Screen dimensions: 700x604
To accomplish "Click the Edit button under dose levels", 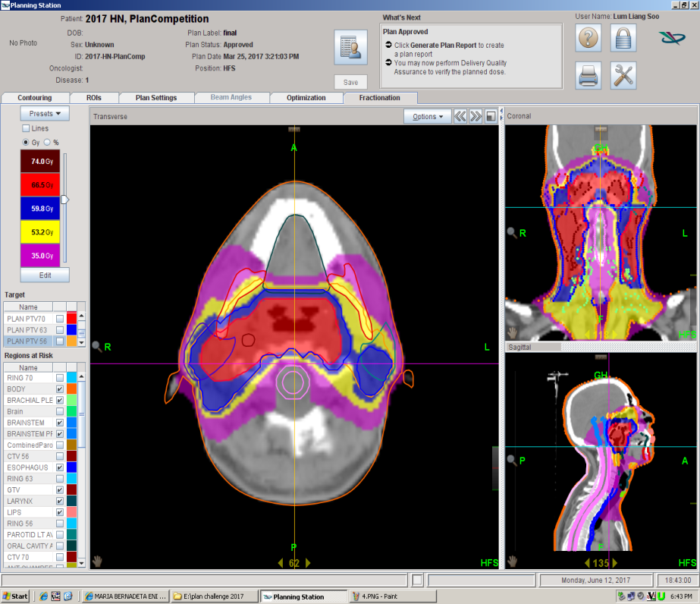I will 44,275.
